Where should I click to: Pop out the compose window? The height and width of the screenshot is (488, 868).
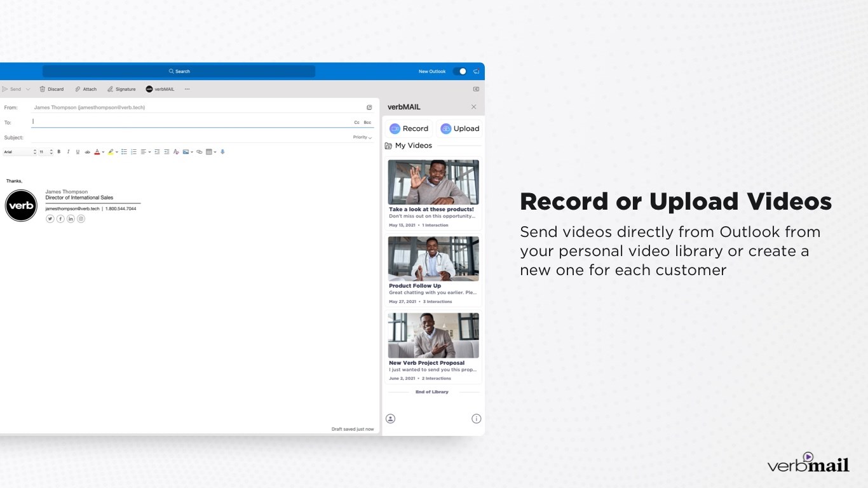(369, 107)
